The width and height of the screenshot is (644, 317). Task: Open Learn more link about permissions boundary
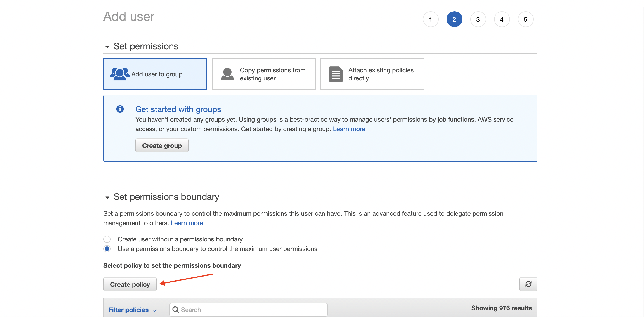point(187,223)
